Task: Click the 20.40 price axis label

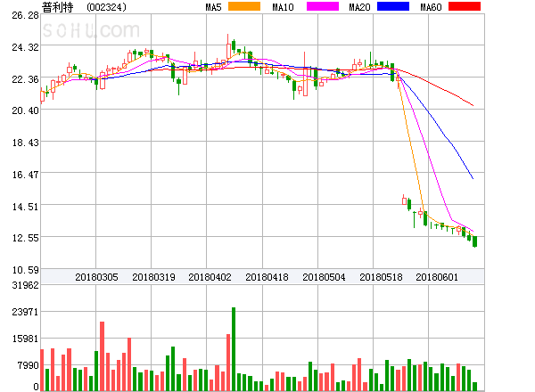Action: [25, 110]
